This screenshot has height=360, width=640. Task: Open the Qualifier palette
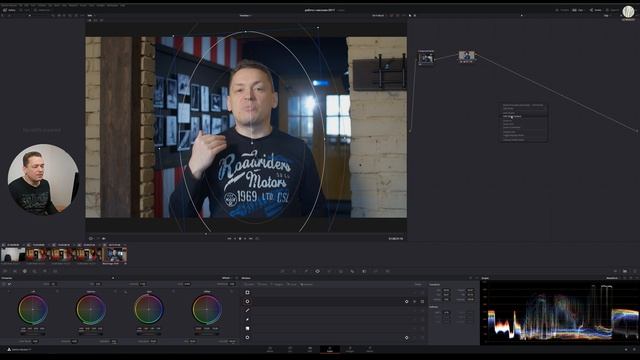(306, 271)
